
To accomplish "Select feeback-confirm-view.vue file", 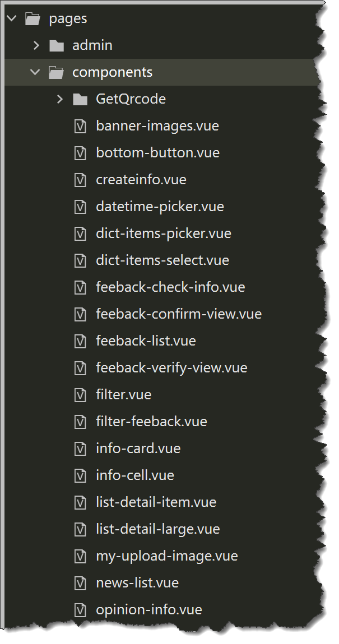I will click(x=179, y=314).
